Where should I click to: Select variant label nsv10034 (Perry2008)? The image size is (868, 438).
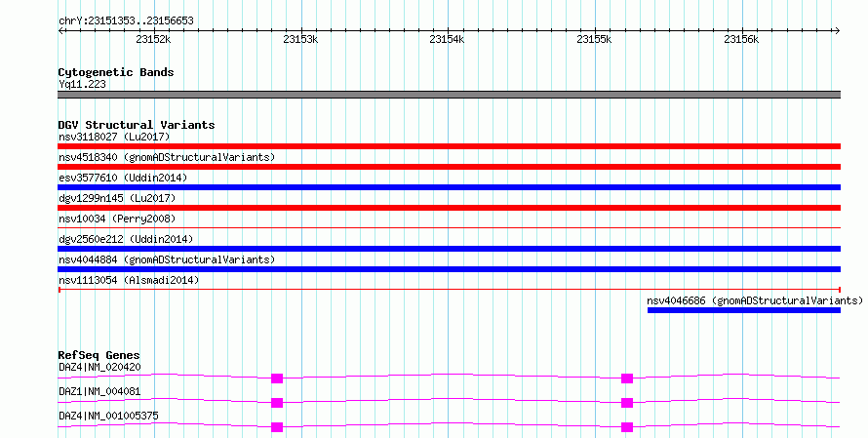117,219
